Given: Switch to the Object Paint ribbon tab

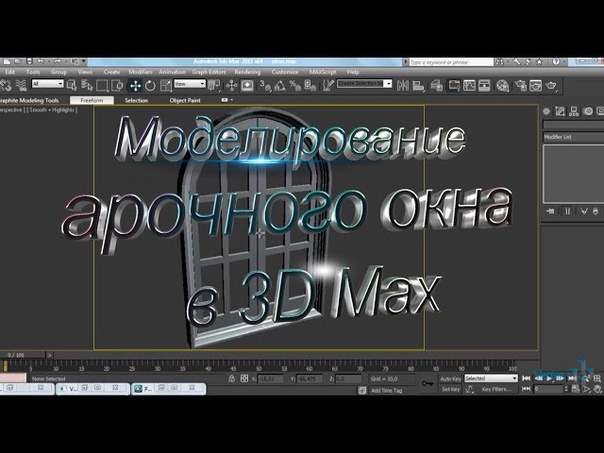Looking at the screenshot, I should (x=185, y=100).
